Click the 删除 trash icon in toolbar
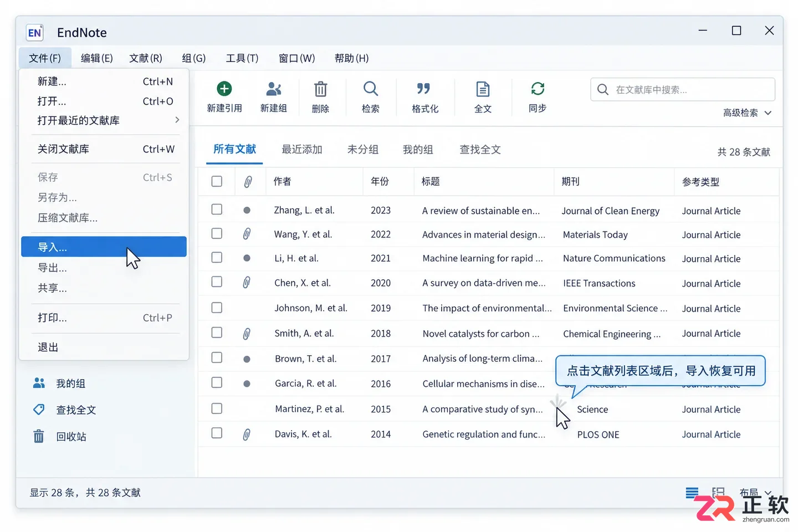This screenshot has width=798, height=532. coord(321,89)
